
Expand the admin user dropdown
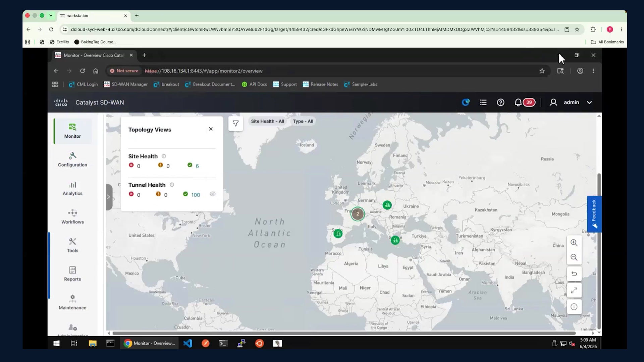point(589,102)
